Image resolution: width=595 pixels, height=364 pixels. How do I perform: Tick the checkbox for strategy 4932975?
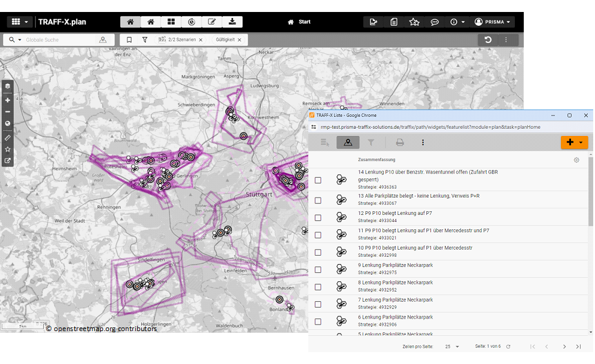coord(318,269)
